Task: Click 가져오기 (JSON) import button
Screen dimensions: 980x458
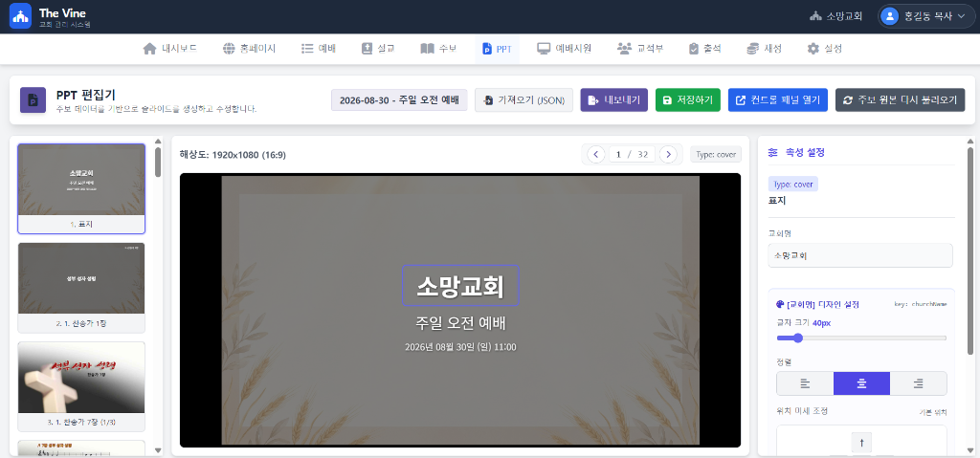Action: 523,100
